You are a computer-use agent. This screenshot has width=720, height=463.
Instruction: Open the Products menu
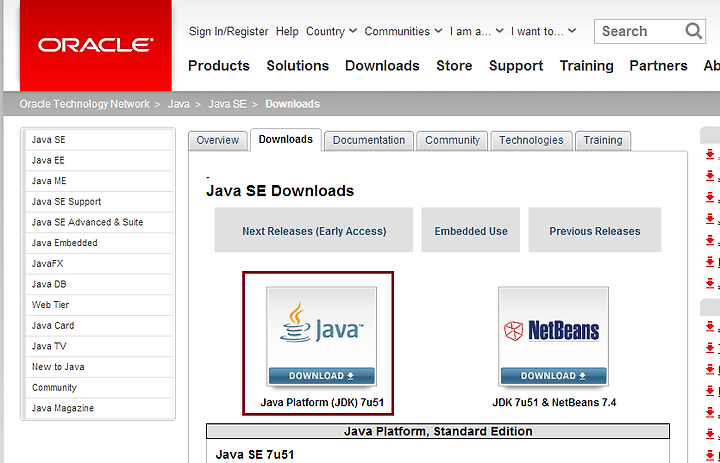219,66
